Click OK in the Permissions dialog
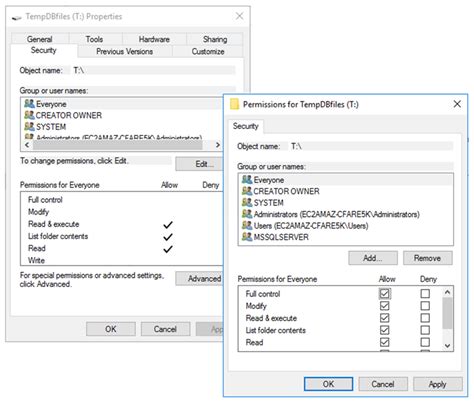This screenshot has width=474, height=404. click(x=328, y=384)
